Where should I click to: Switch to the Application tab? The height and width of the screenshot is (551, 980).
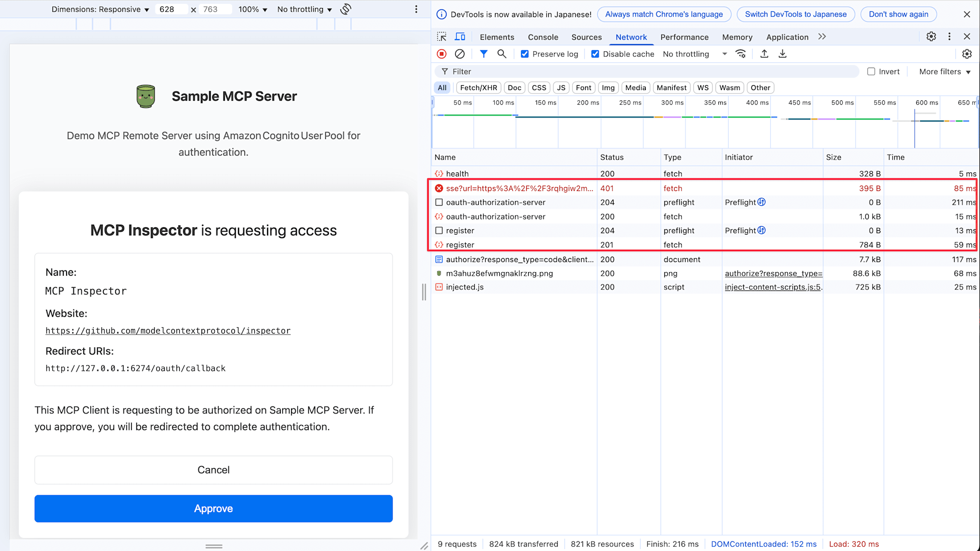(x=787, y=37)
